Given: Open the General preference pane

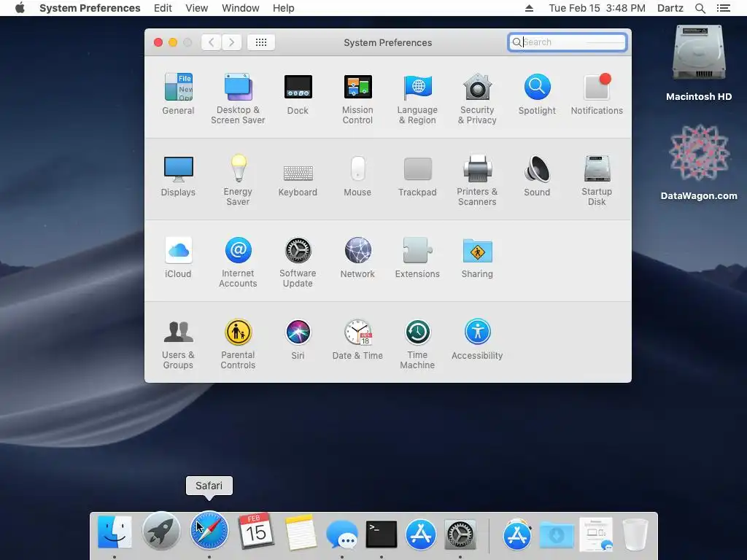Looking at the screenshot, I should (178, 94).
